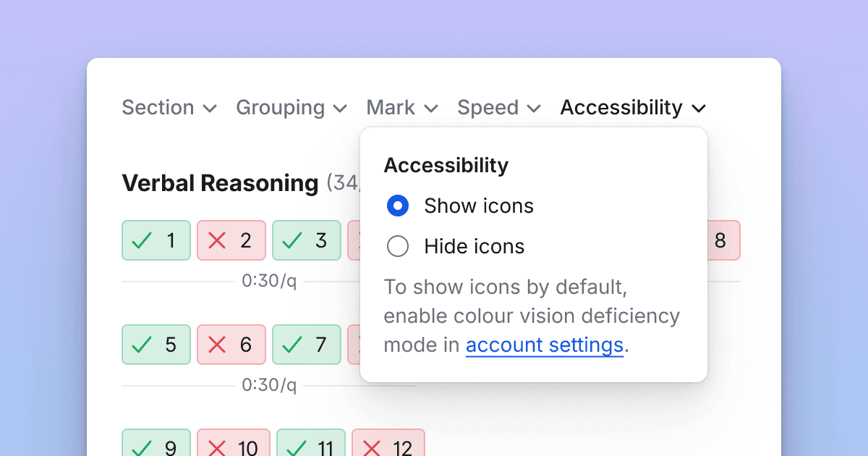Select the checkmark icon beside question 3
Viewport: 868px width, 456px height.
point(293,241)
